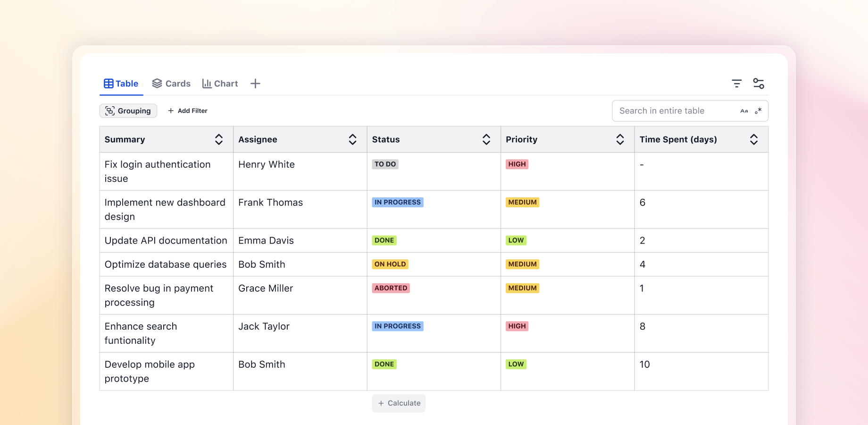868x425 pixels.
Task: Switch to the Table view tab
Action: pos(121,84)
